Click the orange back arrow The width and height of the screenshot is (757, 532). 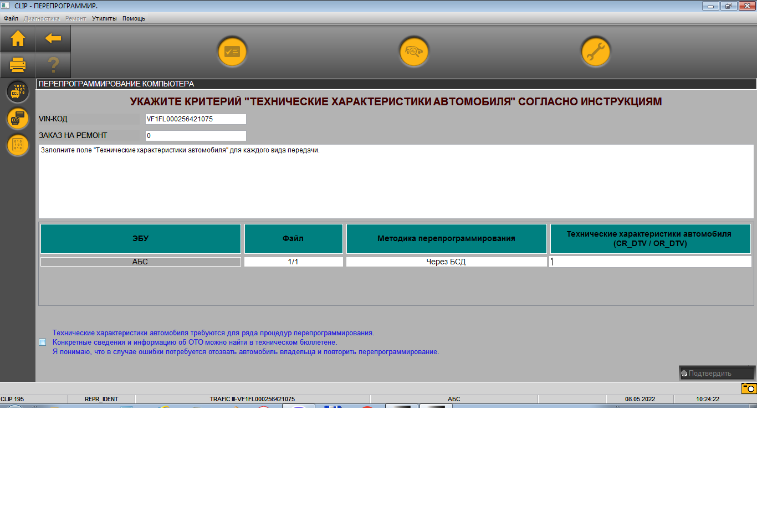coord(53,38)
